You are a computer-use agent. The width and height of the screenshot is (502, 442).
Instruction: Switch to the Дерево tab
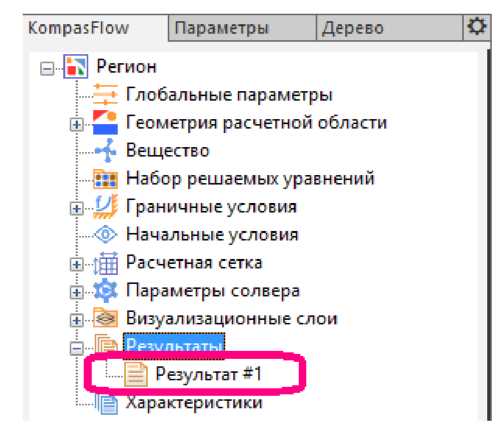pyautogui.click(x=389, y=28)
